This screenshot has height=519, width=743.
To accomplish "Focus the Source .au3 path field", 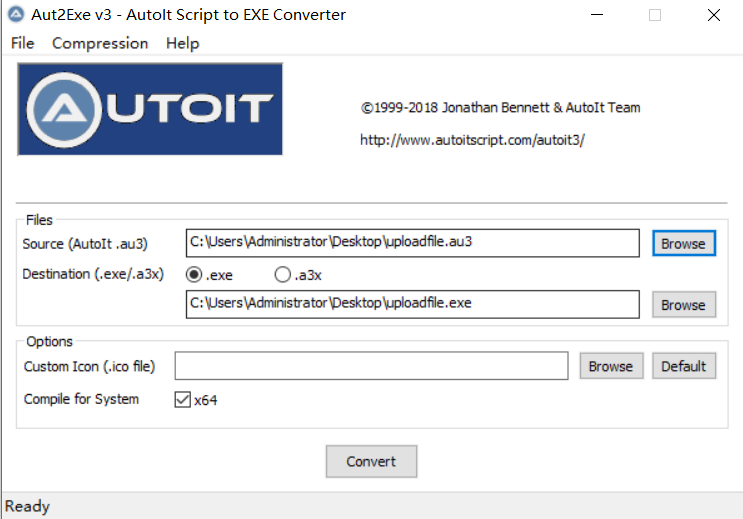I will coord(412,243).
